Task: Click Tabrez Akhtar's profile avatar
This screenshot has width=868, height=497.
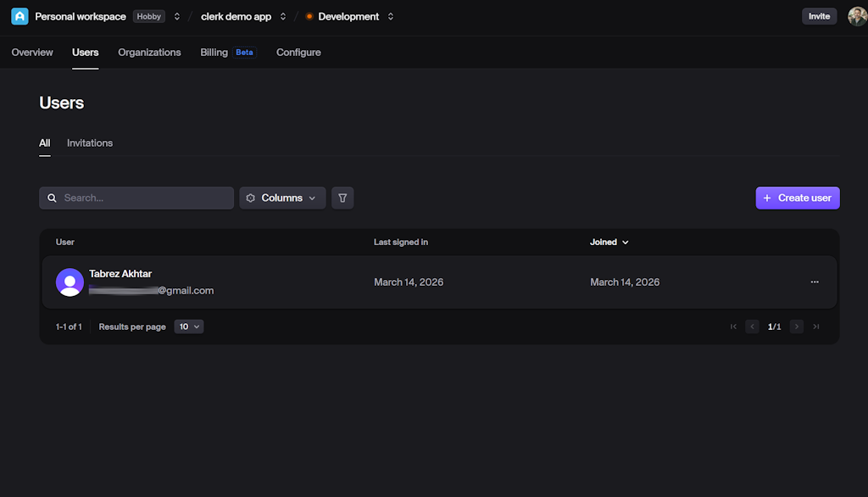Action: (x=70, y=282)
